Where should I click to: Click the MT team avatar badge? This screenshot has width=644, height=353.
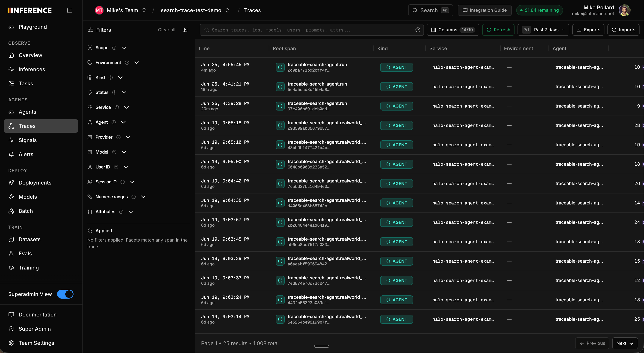[x=99, y=10]
